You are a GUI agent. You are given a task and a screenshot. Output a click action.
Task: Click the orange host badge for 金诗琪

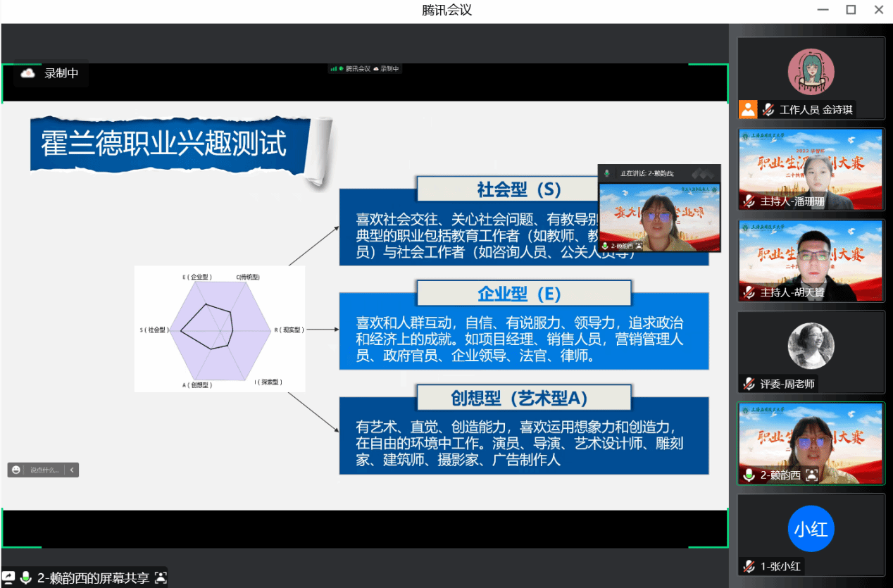tap(747, 109)
